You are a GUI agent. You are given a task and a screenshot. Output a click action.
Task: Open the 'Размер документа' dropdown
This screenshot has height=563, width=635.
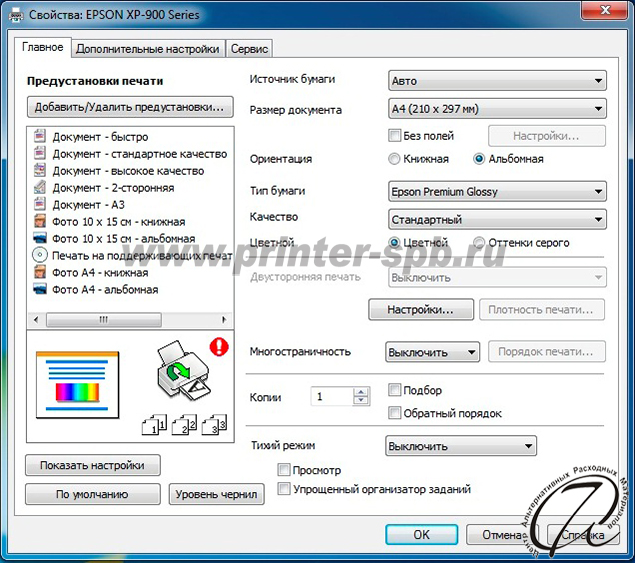pos(497,109)
